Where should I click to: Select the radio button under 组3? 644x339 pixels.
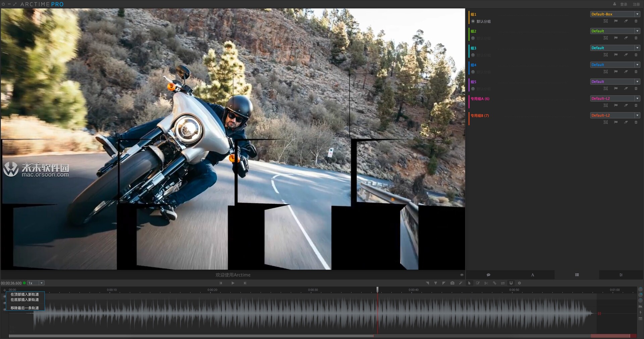[473, 55]
